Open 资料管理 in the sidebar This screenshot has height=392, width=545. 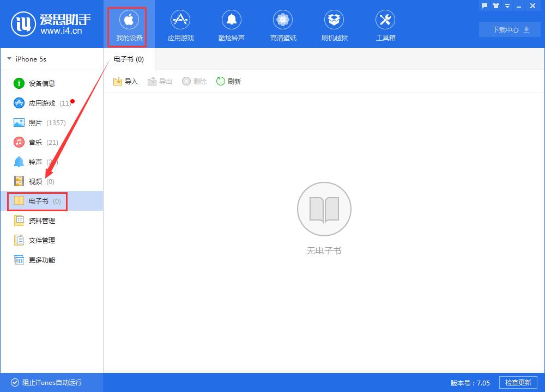pyautogui.click(x=51, y=221)
